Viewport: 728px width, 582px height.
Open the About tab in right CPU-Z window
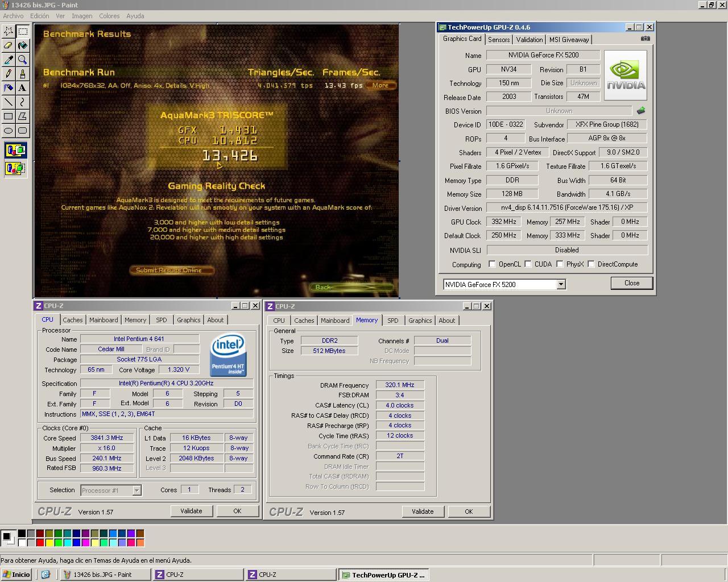tap(447, 321)
